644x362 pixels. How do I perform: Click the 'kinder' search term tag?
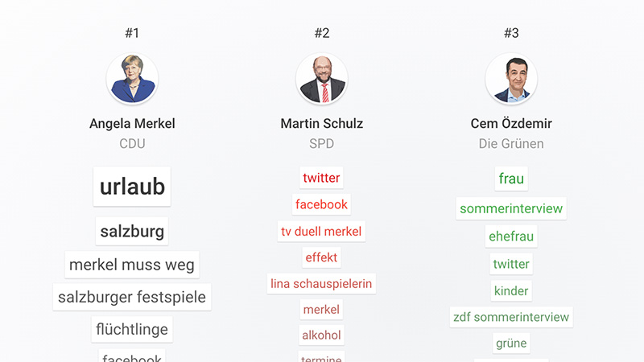point(511,290)
